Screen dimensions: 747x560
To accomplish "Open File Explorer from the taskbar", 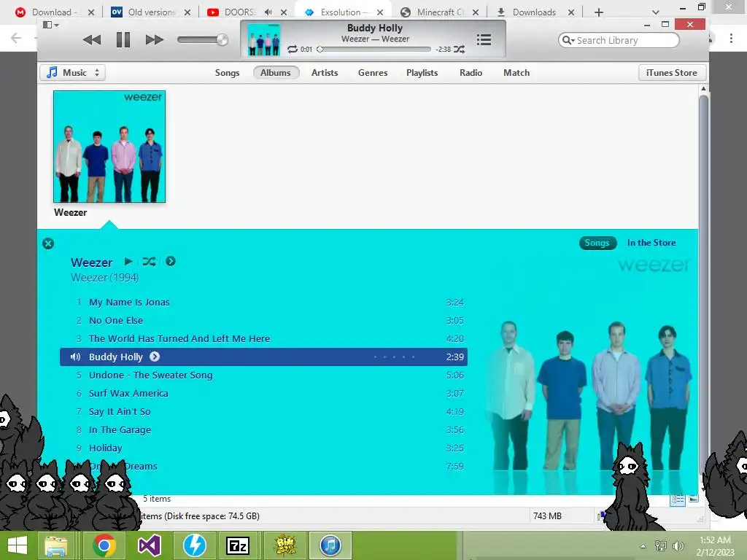I will point(55,545).
